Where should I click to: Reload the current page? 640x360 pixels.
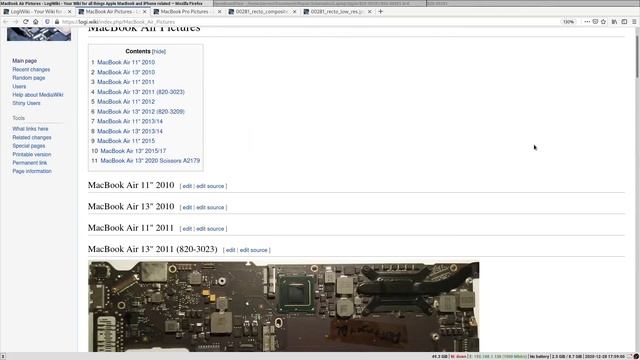pyautogui.click(x=26, y=22)
